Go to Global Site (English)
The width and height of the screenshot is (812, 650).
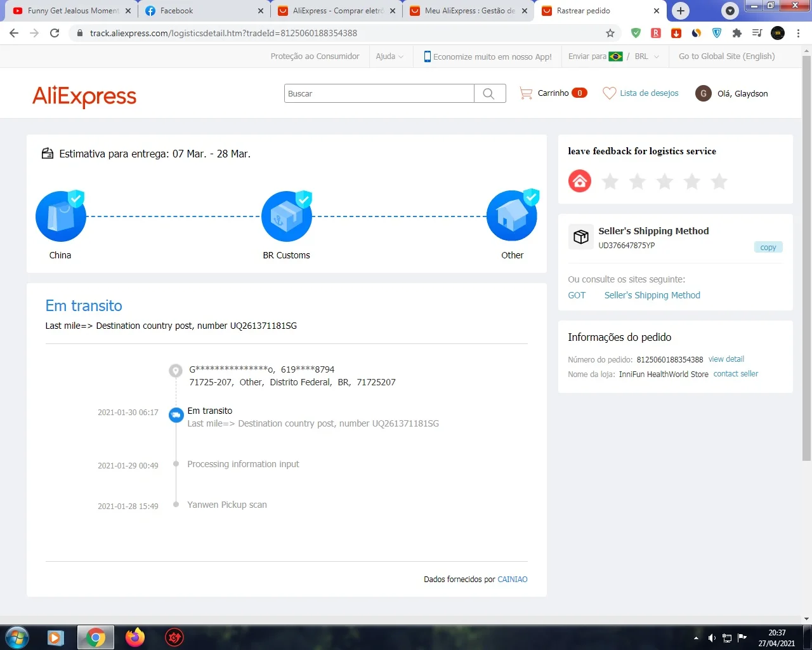pyautogui.click(x=727, y=56)
